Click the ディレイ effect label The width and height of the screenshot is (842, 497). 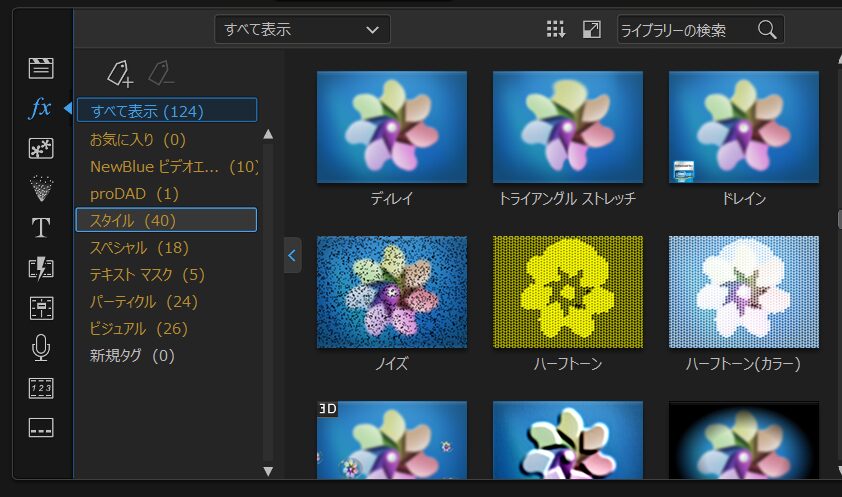[x=391, y=199]
